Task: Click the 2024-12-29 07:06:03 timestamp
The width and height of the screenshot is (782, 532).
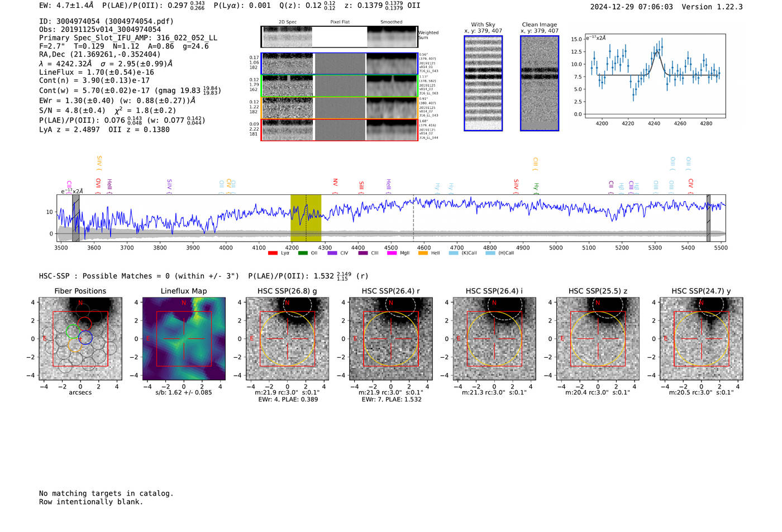Action: (x=632, y=7)
